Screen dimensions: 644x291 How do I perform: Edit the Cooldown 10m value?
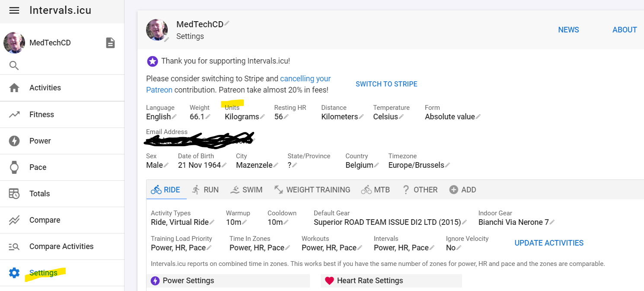[x=278, y=222]
